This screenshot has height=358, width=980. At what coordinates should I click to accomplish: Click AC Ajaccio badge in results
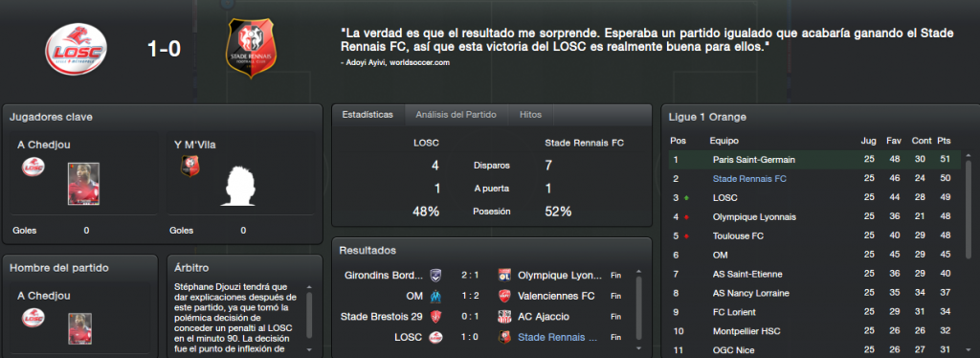tap(504, 317)
